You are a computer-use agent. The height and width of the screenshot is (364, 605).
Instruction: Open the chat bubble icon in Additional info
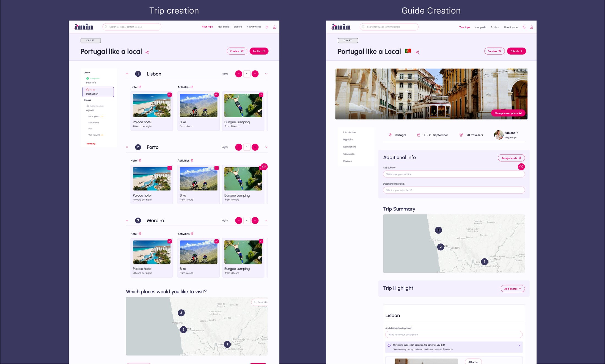tap(521, 167)
